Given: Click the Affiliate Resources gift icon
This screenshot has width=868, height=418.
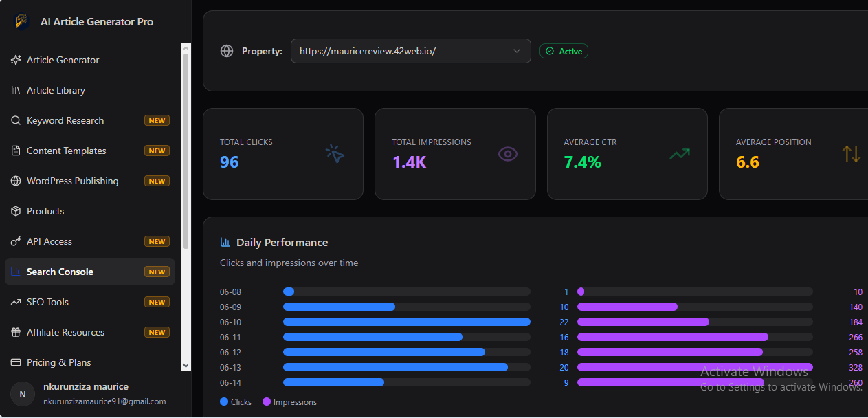Looking at the screenshot, I should coord(16,332).
